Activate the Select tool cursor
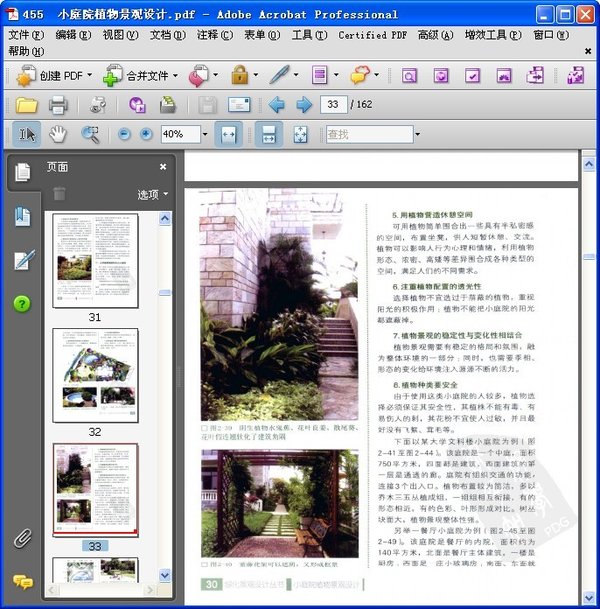Viewport: 600px width, 609px height. click(27, 134)
